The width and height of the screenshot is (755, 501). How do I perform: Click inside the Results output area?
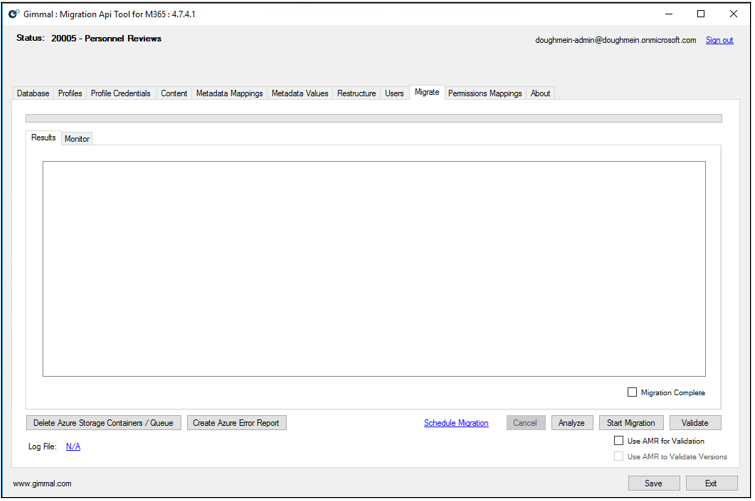point(373,268)
